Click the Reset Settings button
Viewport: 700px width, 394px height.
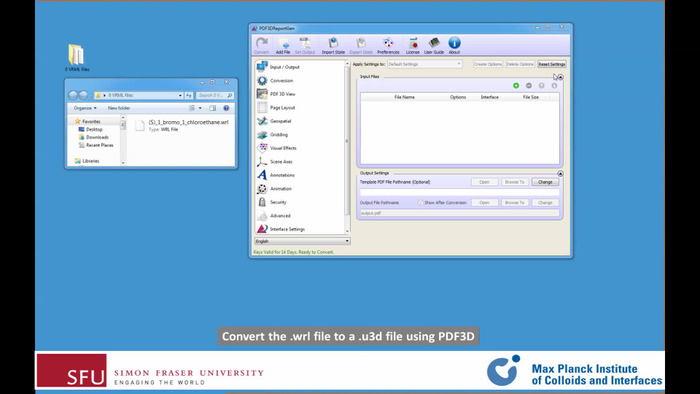click(552, 64)
